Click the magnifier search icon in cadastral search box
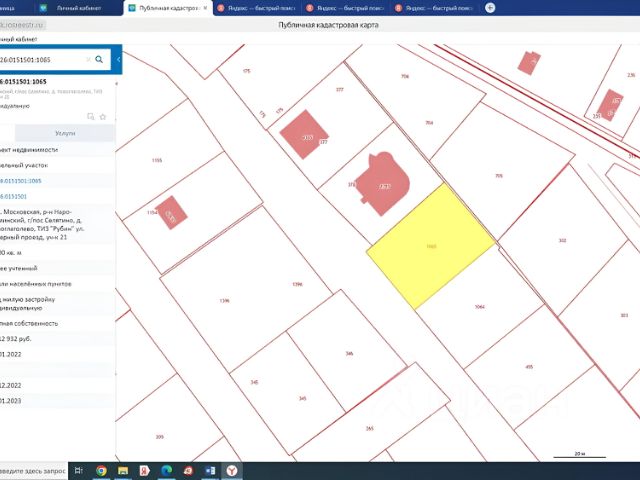The height and width of the screenshot is (480, 640). (x=99, y=60)
